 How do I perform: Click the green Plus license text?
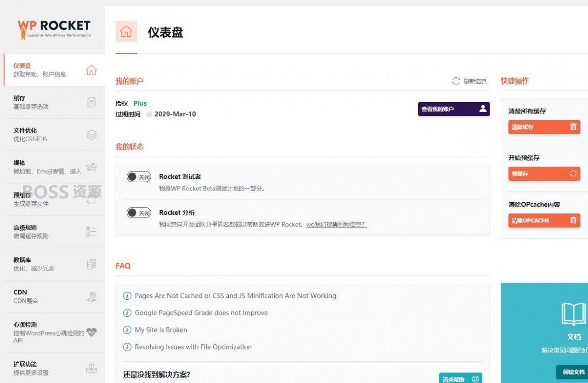(x=140, y=103)
